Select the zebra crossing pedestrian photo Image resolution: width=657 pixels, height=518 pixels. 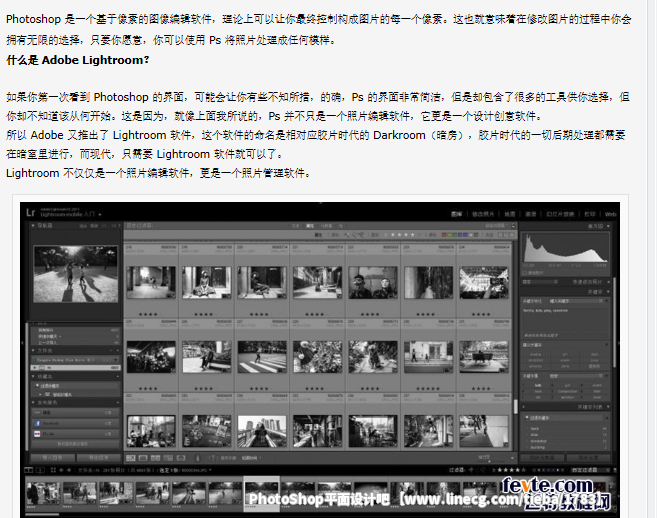tap(262, 357)
